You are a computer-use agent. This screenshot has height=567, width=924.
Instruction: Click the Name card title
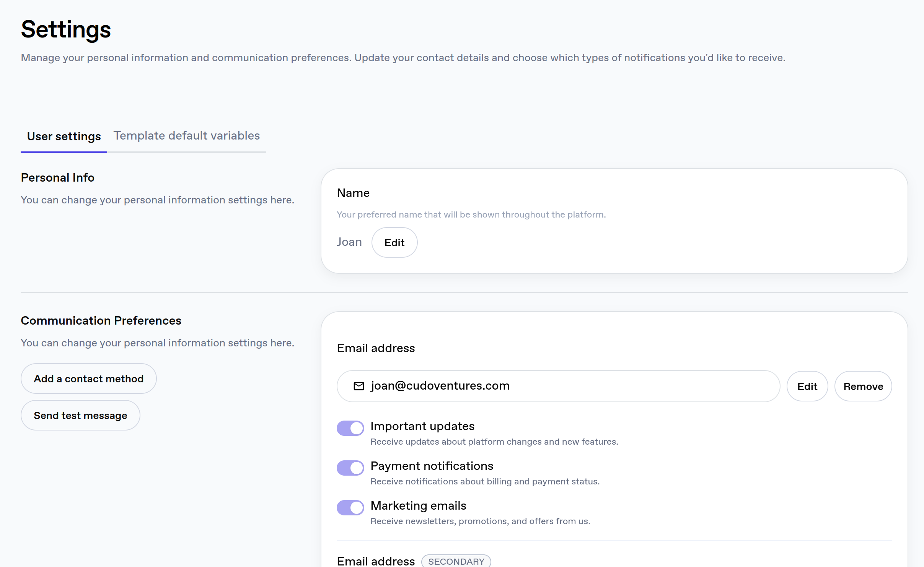[353, 193]
